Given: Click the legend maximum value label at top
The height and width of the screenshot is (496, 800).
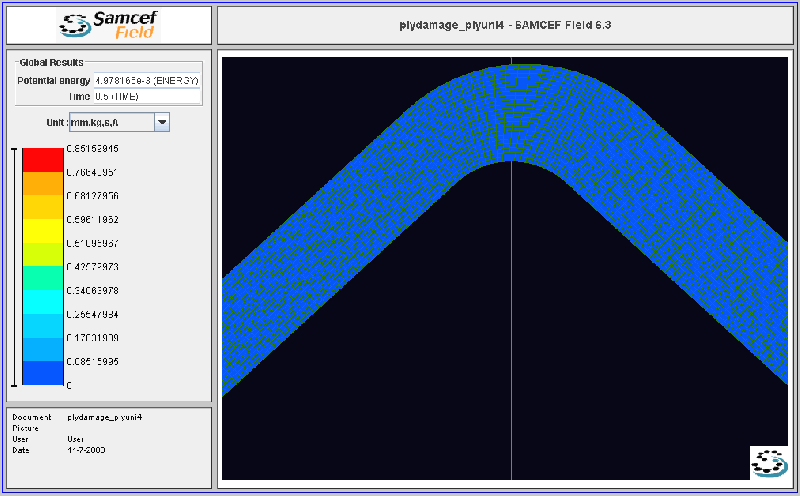Looking at the screenshot, I should click(x=93, y=149).
